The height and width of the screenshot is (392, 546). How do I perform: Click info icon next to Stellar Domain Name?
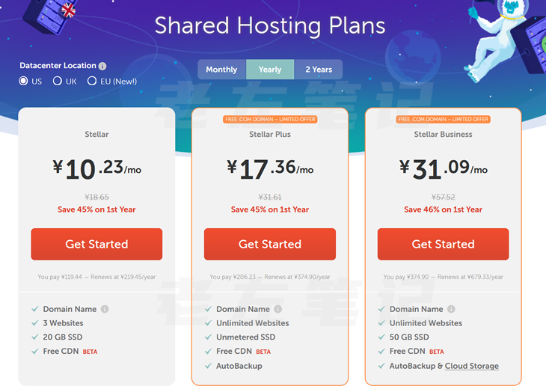[105, 309]
